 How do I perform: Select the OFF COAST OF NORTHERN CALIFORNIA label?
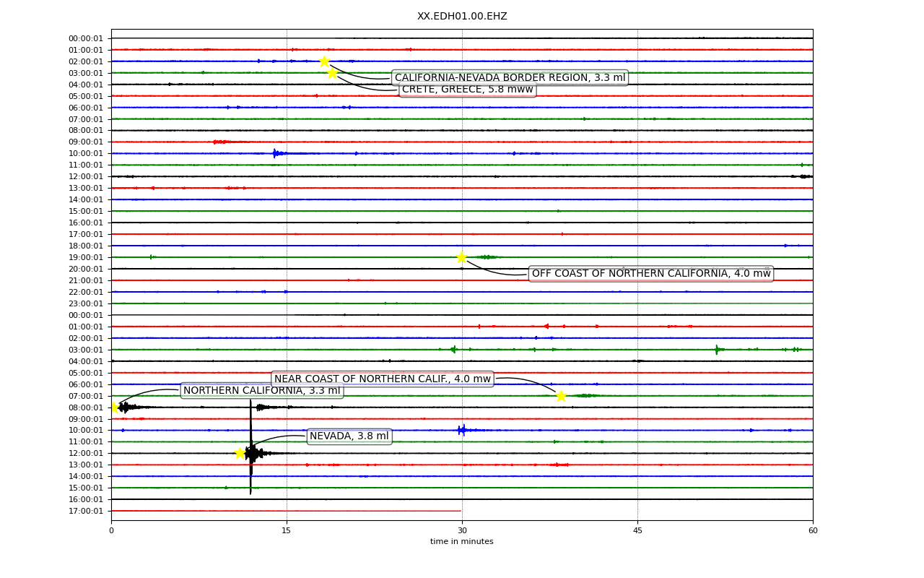(x=651, y=274)
